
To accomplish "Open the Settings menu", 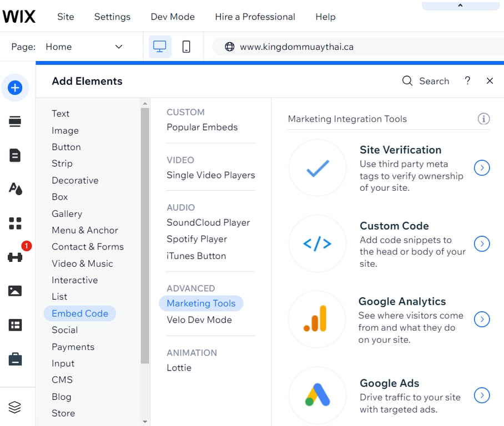I will pyautogui.click(x=113, y=17).
